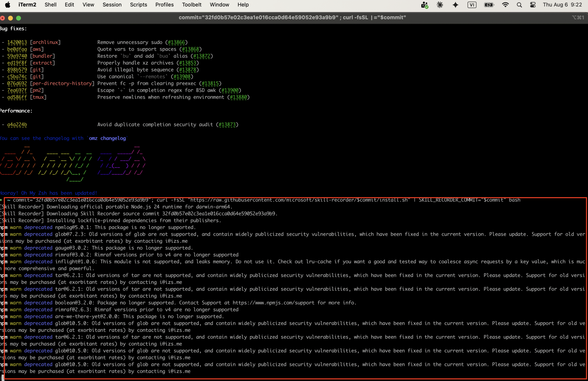Open commit link a4a224b under Performance
Image resolution: width=588 pixels, height=381 pixels.
17,125
